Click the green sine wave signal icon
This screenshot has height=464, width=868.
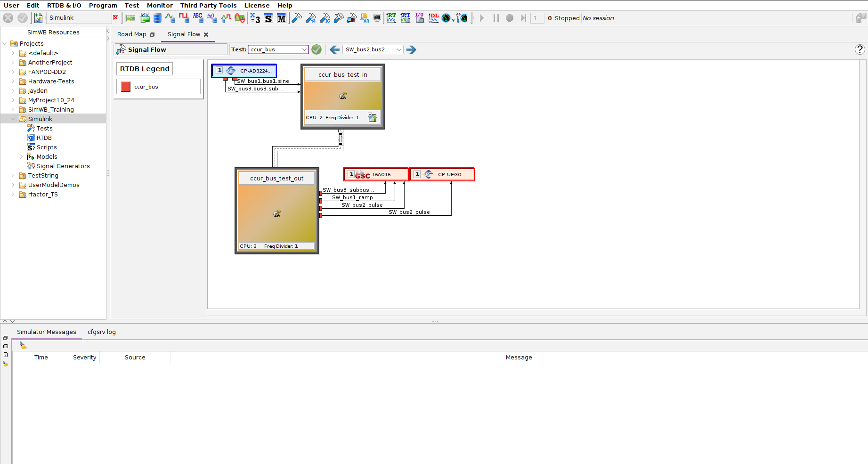tap(170, 18)
